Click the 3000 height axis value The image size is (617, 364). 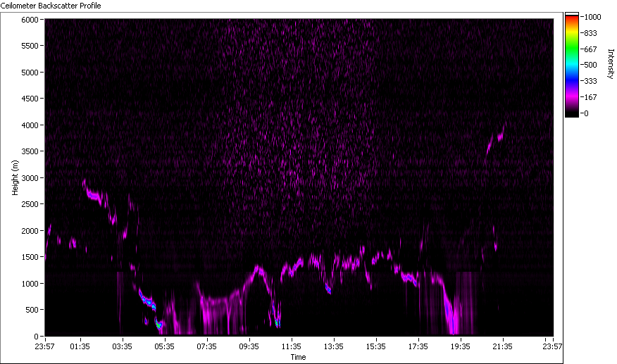(30, 178)
